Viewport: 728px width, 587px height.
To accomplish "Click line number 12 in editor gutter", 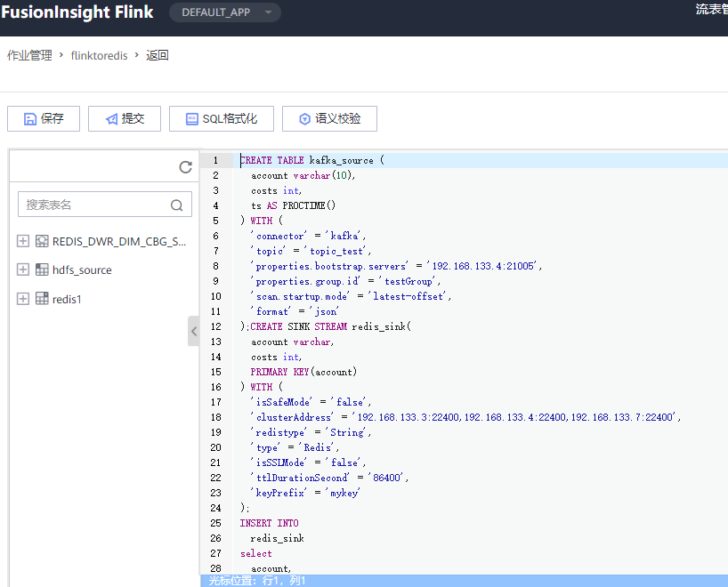I will click(x=215, y=326).
